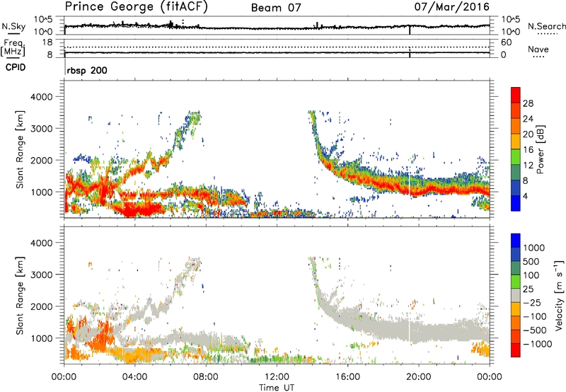Click the '18' frequency axis value
The width and height of the screenshot is (566, 392).
(47, 42)
